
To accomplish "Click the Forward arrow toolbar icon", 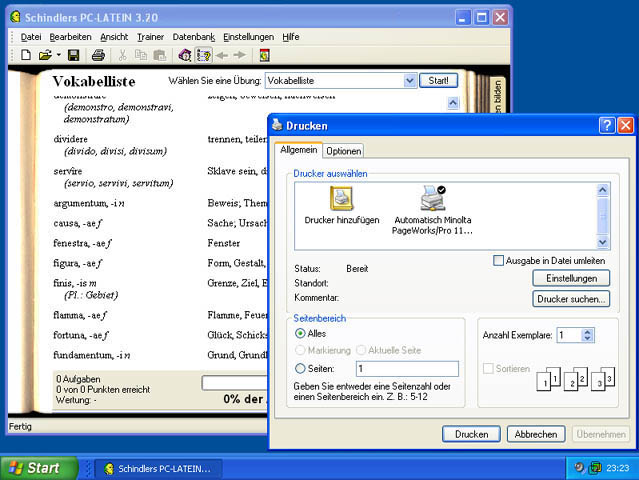I will [x=240, y=55].
